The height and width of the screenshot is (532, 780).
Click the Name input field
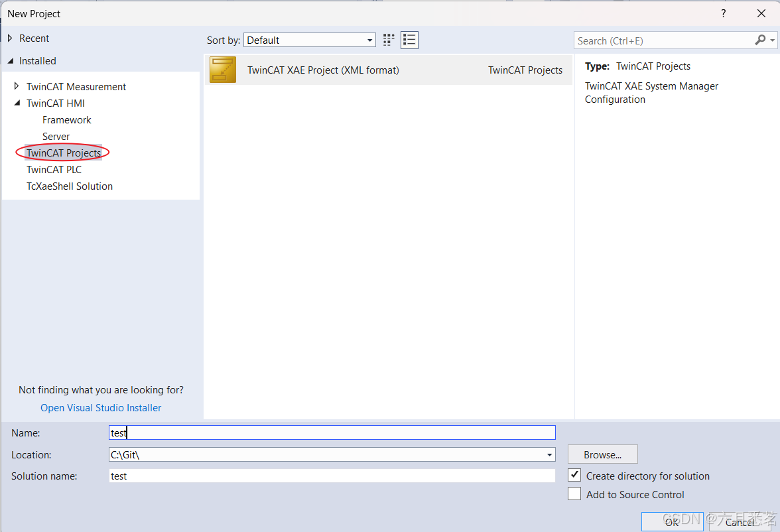point(332,432)
